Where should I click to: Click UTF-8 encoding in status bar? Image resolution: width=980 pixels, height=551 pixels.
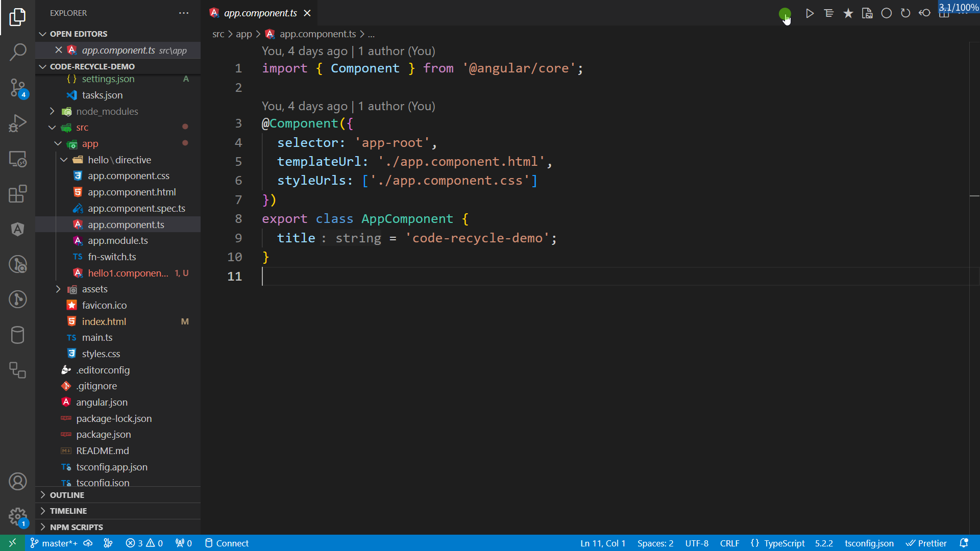tap(697, 543)
